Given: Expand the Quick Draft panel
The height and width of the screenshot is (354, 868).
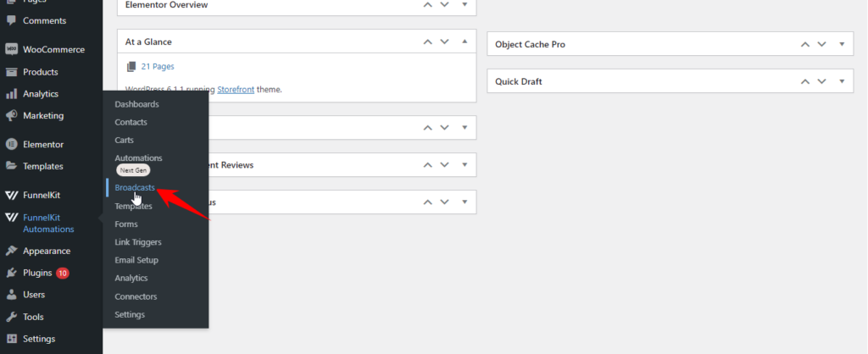Looking at the screenshot, I should [842, 81].
